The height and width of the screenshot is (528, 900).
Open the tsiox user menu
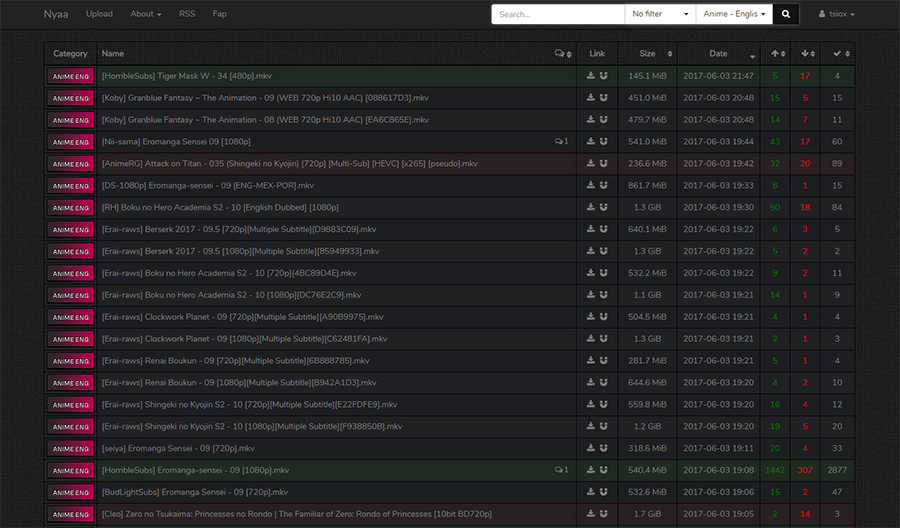coord(837,14)
